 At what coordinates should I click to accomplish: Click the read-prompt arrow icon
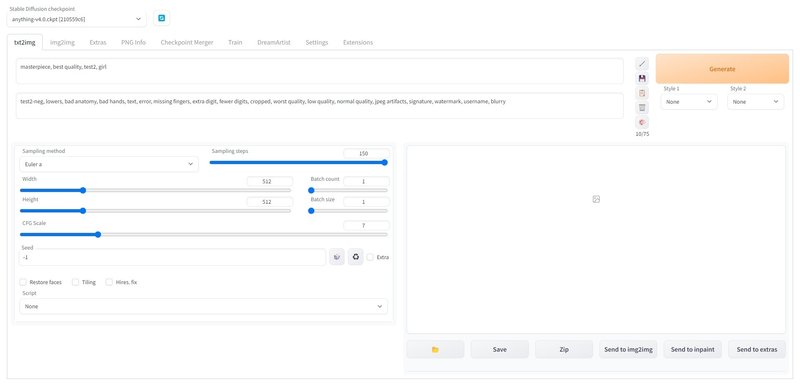tap(642, 64)
